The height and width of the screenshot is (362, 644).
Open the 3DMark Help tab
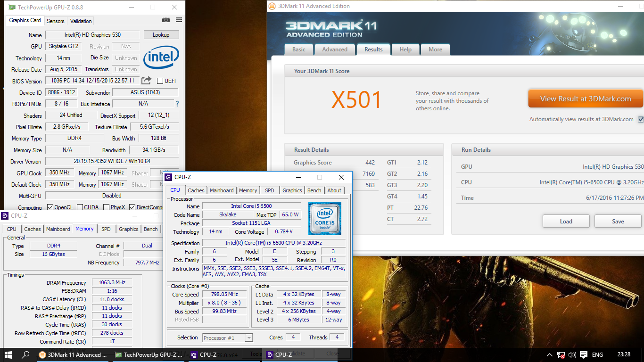coord(405,49)
